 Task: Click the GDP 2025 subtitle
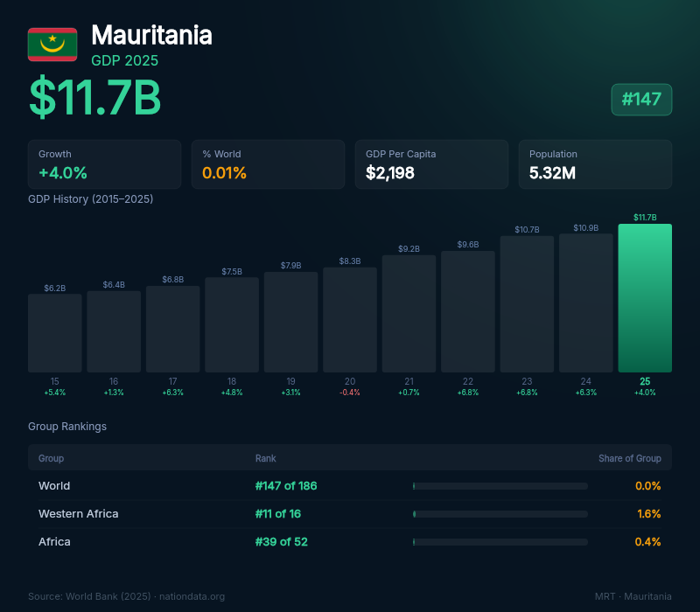[124, 60]
